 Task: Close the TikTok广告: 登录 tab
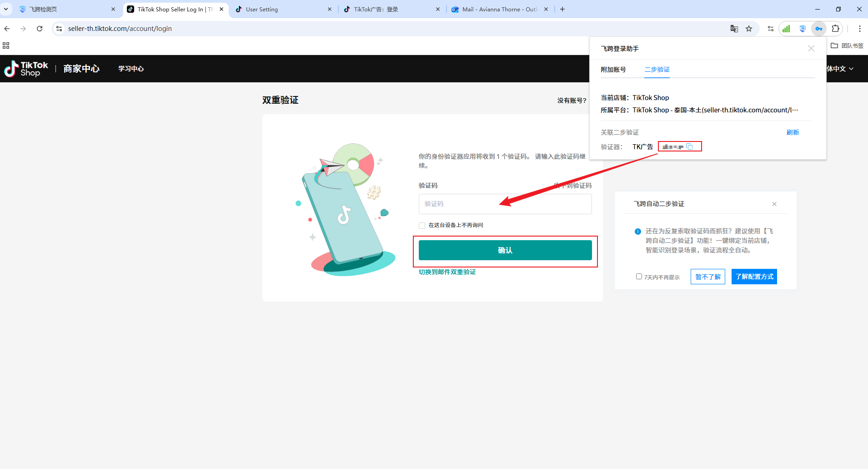(438, 9)
